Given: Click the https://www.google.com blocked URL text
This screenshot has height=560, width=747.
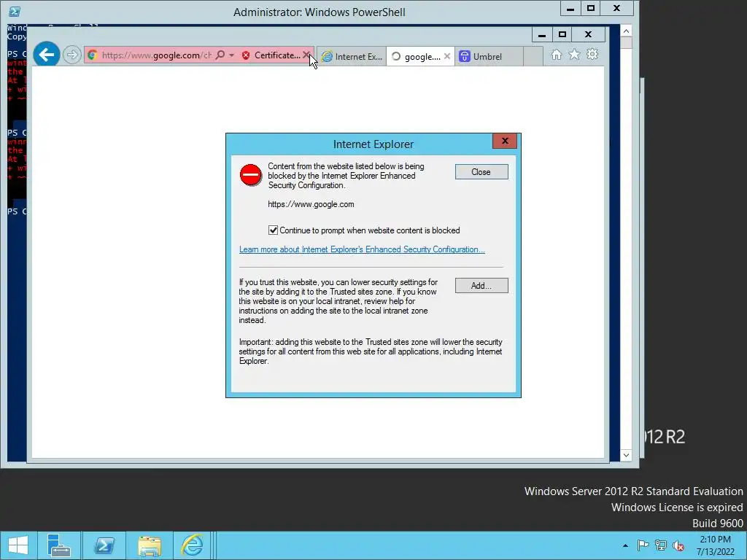Looking at the screenshot, I should [x=311, y=204].
